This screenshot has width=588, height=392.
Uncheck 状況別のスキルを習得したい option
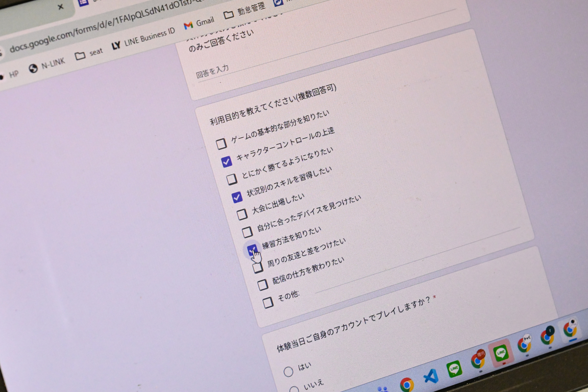237,197
